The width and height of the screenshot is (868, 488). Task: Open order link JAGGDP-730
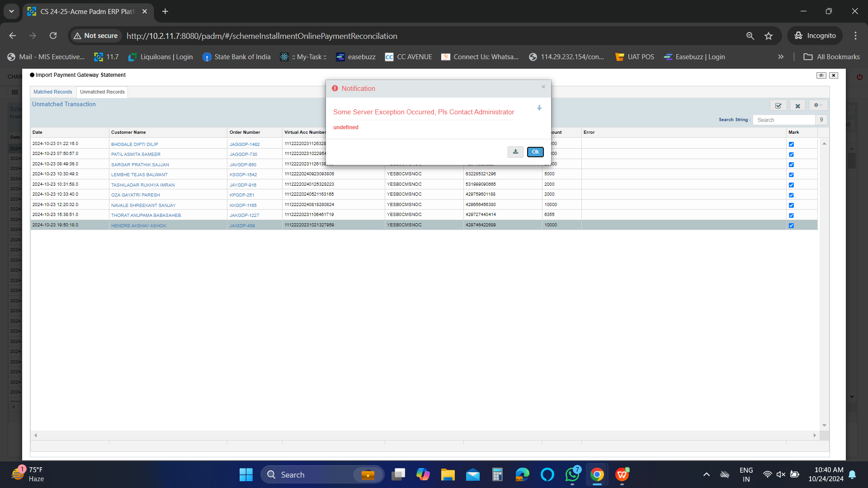(x=243, y=155)
